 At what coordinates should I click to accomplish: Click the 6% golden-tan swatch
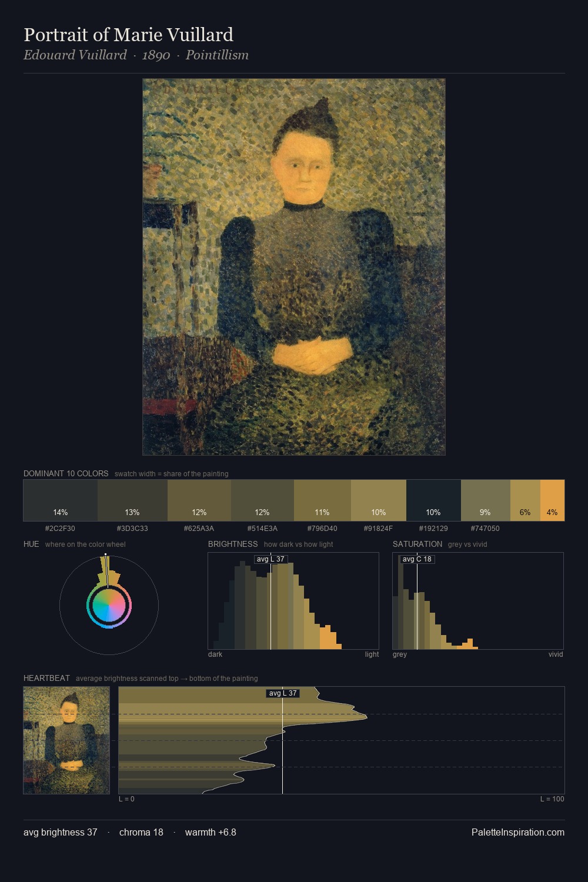click(525, 500)
